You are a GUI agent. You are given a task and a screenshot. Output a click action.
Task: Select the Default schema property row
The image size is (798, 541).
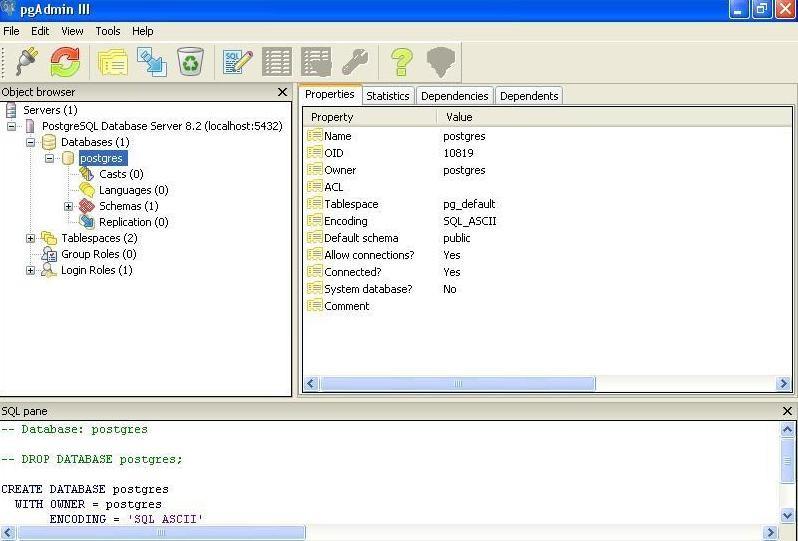click(x=548, y=238)
